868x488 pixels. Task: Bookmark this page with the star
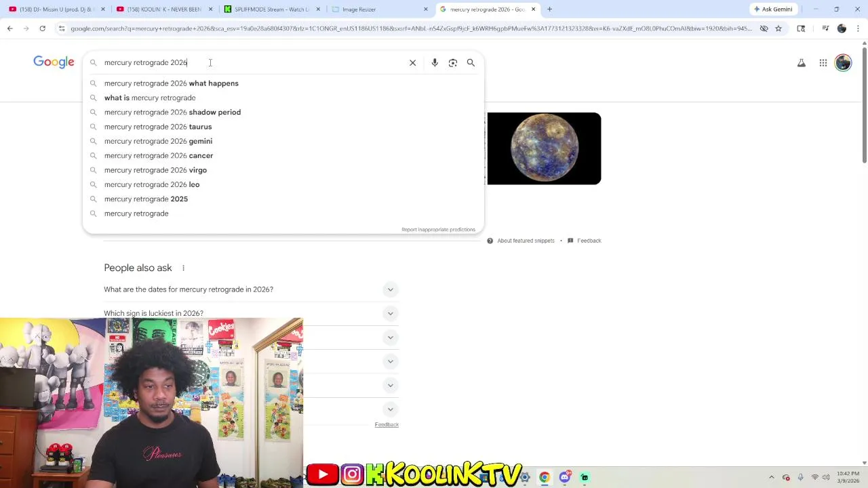(x=778, y=28)
